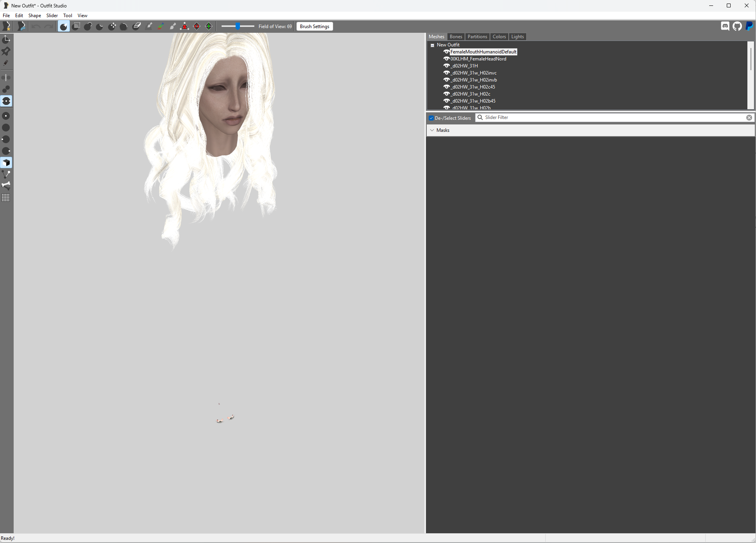Select the Mask brush tool
Viewport: 756px width, 543px height.
pos(76,26)
